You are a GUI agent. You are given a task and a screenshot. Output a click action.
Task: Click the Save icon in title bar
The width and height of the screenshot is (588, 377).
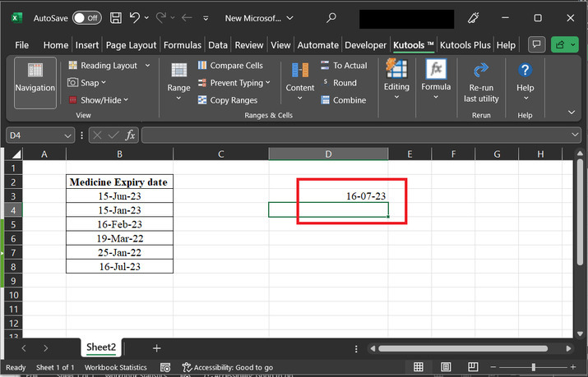pyautogui.click(x=116, y=17)
